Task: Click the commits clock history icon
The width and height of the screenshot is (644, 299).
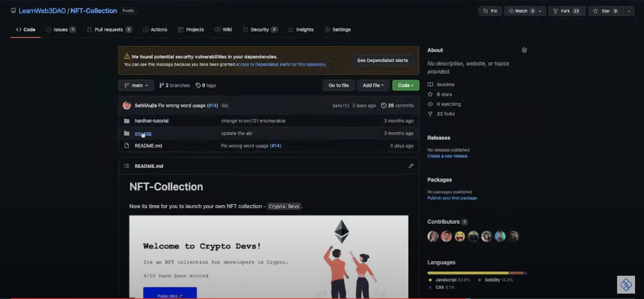Action: tap(383, 105)
